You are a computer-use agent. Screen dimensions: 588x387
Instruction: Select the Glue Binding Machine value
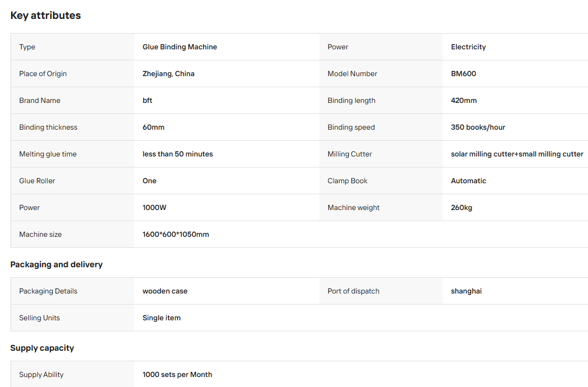pyautogui.click(x=179, y=47)
